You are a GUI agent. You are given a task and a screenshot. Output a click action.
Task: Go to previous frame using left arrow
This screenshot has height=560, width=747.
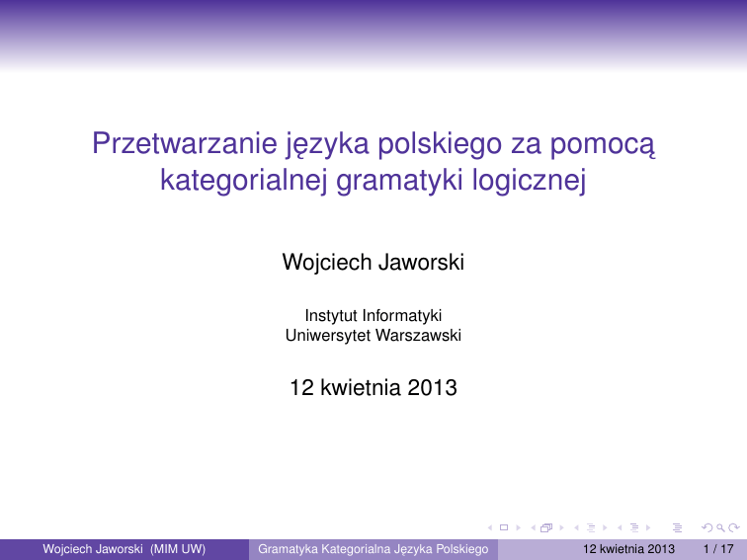click(x=534, y=526)
